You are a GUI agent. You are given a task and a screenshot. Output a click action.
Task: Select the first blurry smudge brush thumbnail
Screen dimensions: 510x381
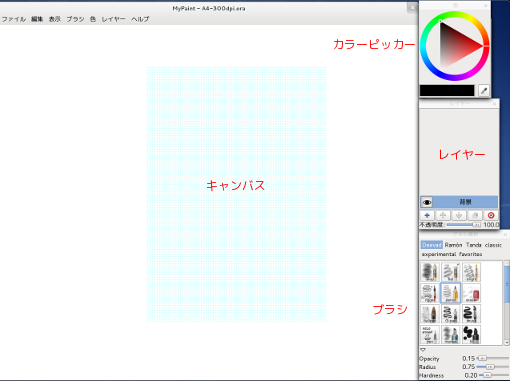pyautogui.click(x=430, y=272)
